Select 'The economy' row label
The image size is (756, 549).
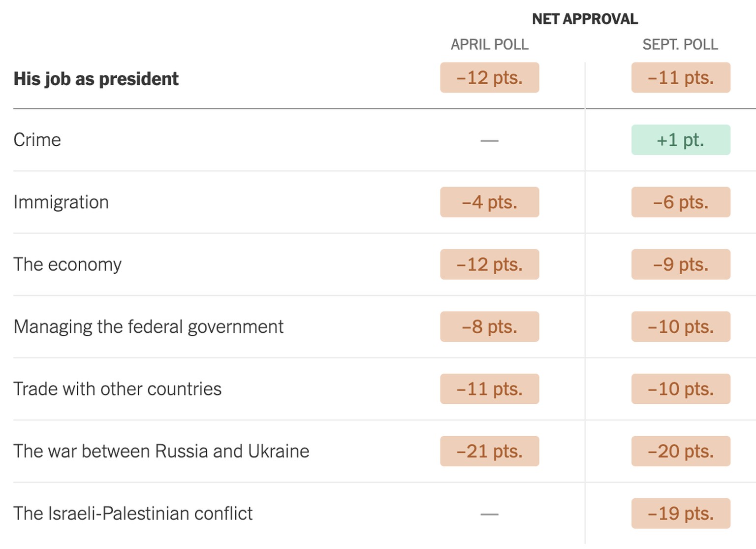point(67,264)
